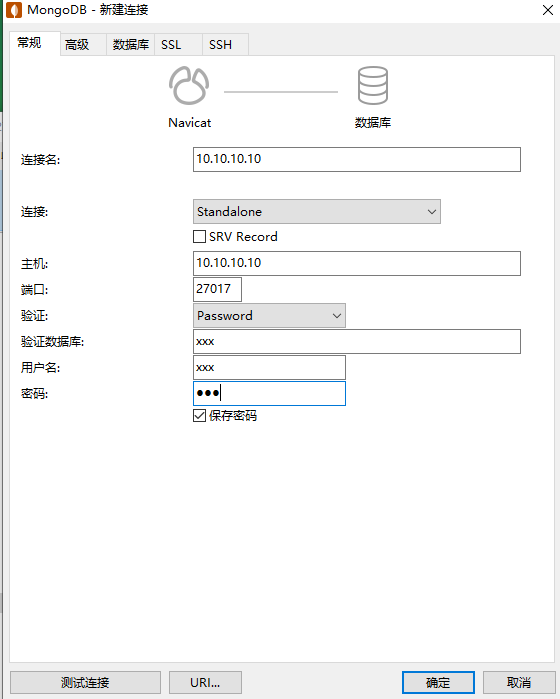Click the Navicat label under logo
Screen dimensions: 560x699
[x=189, y=123]
